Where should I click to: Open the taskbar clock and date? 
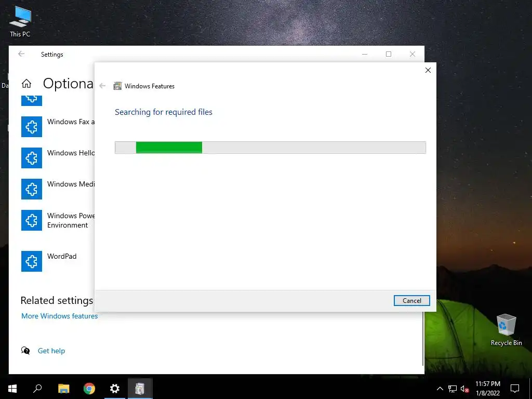pos(487,389)
